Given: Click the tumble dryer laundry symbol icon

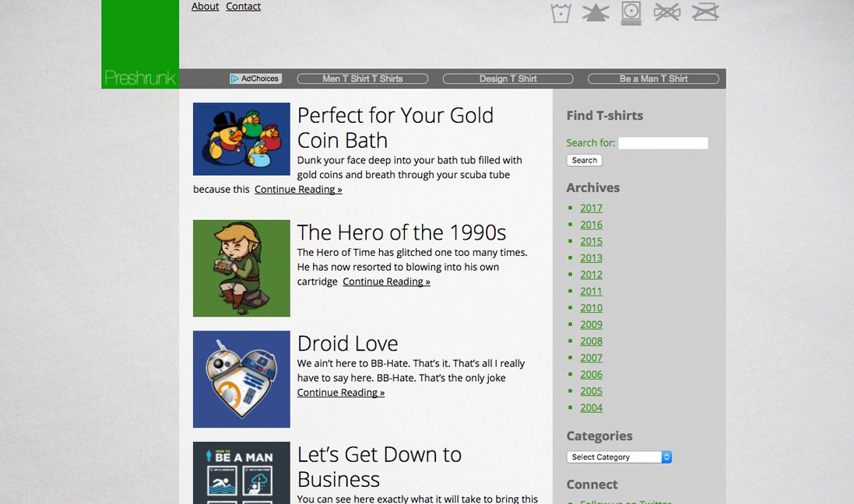Looking at the screenshot, I should (x=631, y=13).
